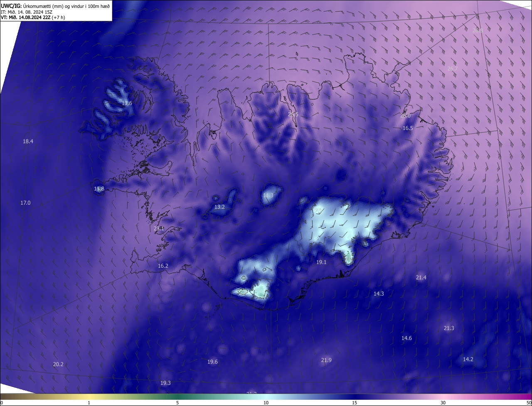Image resolution: width=532 pixels, height=406 pixels.
Task: Click the 1 tick on the color scale
Action: pyautogui.click(x=89, y=403)
